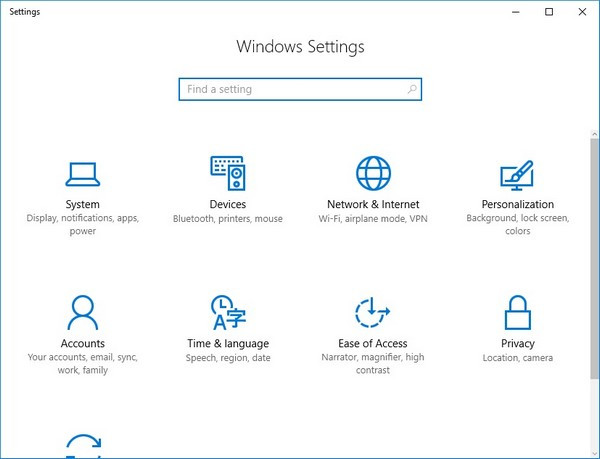Click 'Bluetooth, printers, mouse' description
Screen dimensions: 600x459
click(228, 219)
